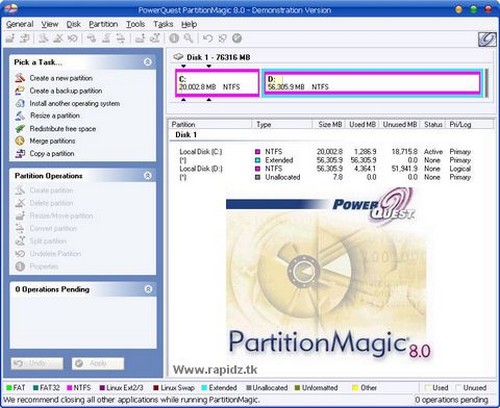Click the Install another operating system icon

(20, 103)
